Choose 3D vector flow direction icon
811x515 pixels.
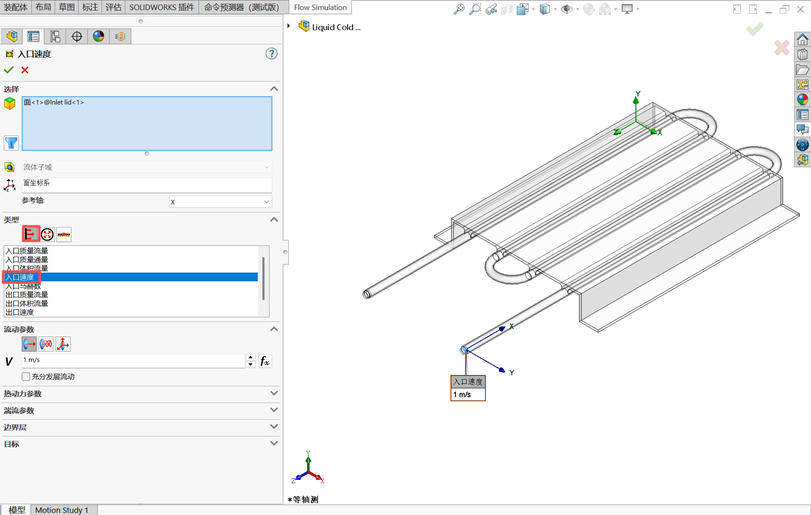coord(63,344)
